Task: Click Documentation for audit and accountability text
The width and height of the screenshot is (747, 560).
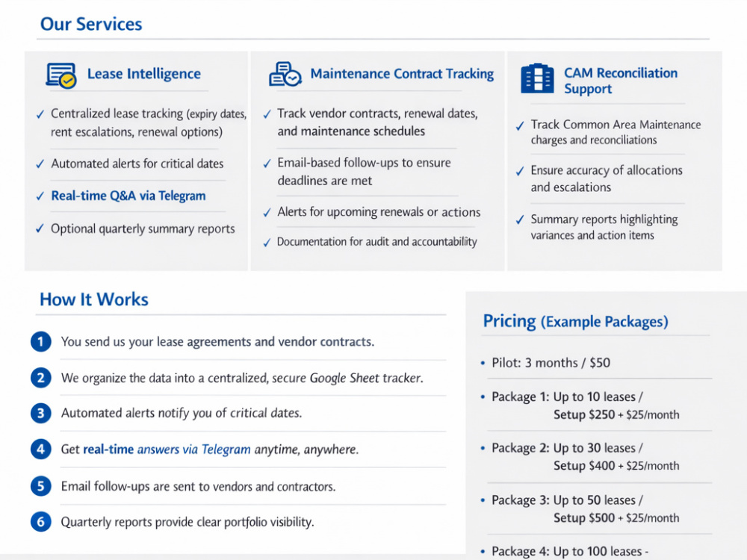Action: (376, 242)
